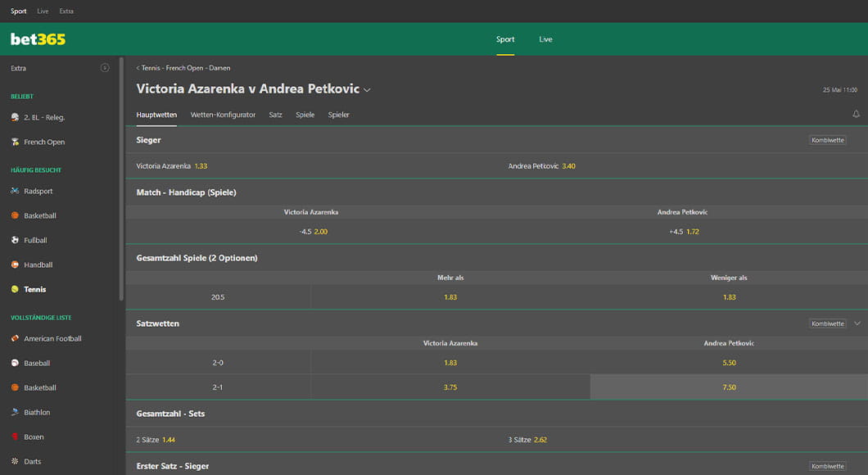868x475 pixels.
Task: Open French Open in the sidebar
Action: (44, 142)
